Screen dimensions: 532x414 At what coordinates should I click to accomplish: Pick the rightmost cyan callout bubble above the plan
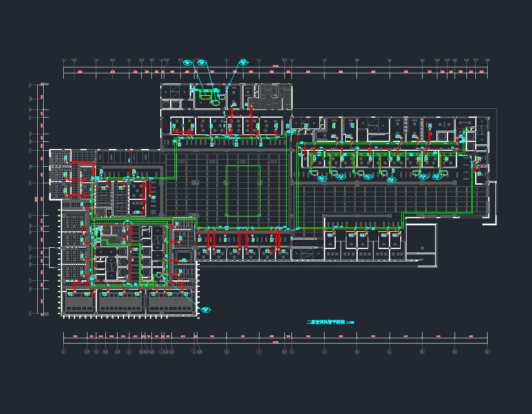point(244,62)
